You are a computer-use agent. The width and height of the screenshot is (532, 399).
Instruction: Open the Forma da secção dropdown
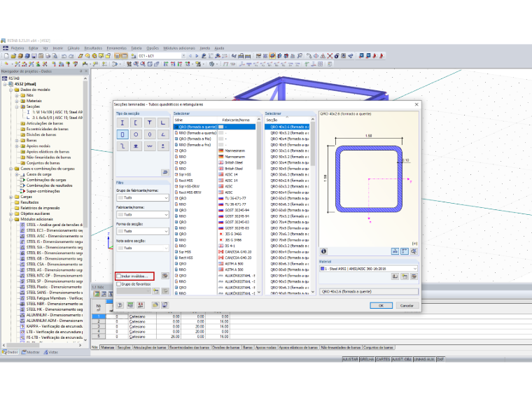click(x=143, y=232)
